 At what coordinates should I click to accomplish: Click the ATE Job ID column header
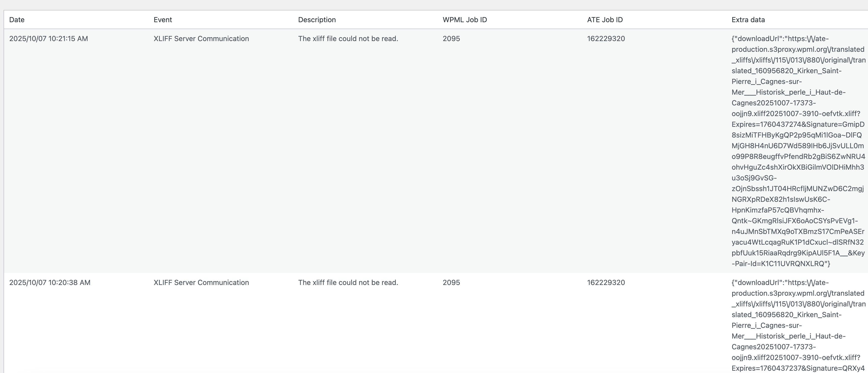[x=605, y=20]
